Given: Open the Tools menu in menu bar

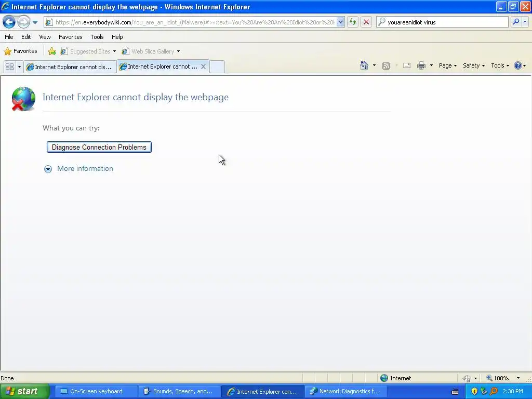Looking at the screenshot, I should point(97,37).
